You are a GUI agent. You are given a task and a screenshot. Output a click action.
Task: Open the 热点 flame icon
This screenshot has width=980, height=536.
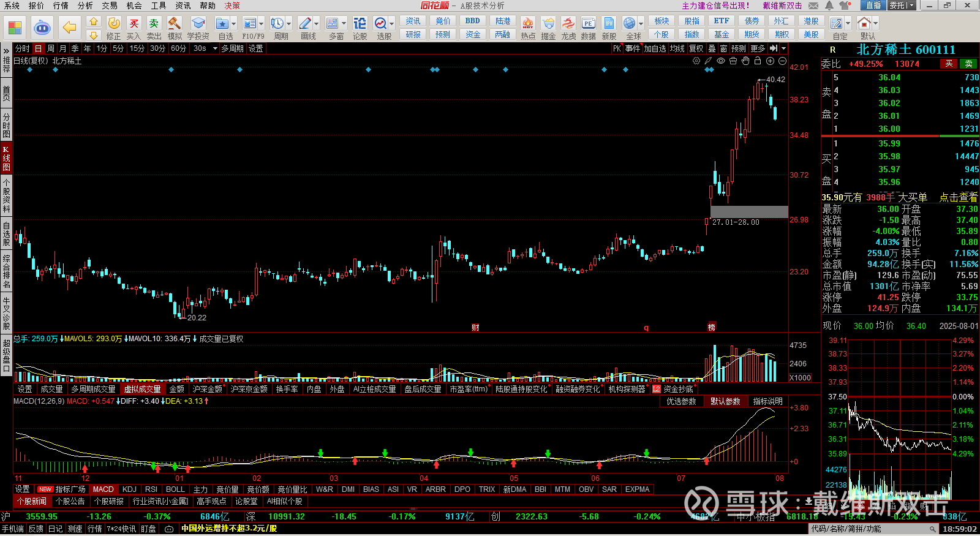pyautogui.click(x=528, y=23)
